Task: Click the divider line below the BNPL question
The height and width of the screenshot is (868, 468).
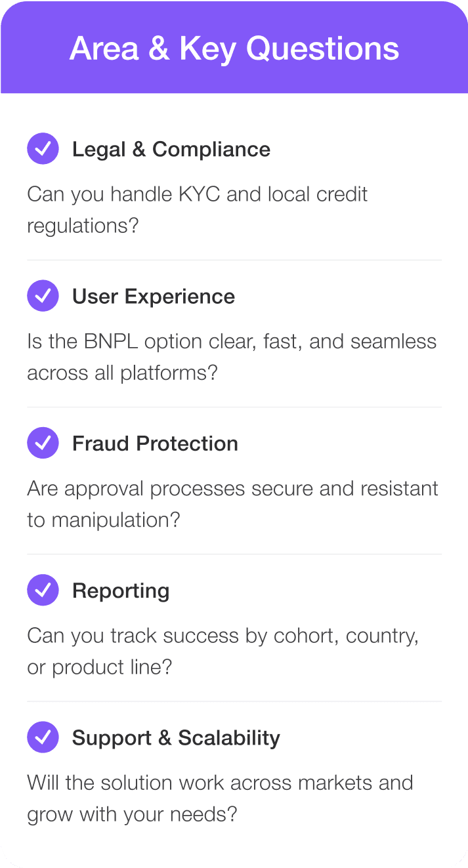Action: pyautogui.click(x=234, y=407)
